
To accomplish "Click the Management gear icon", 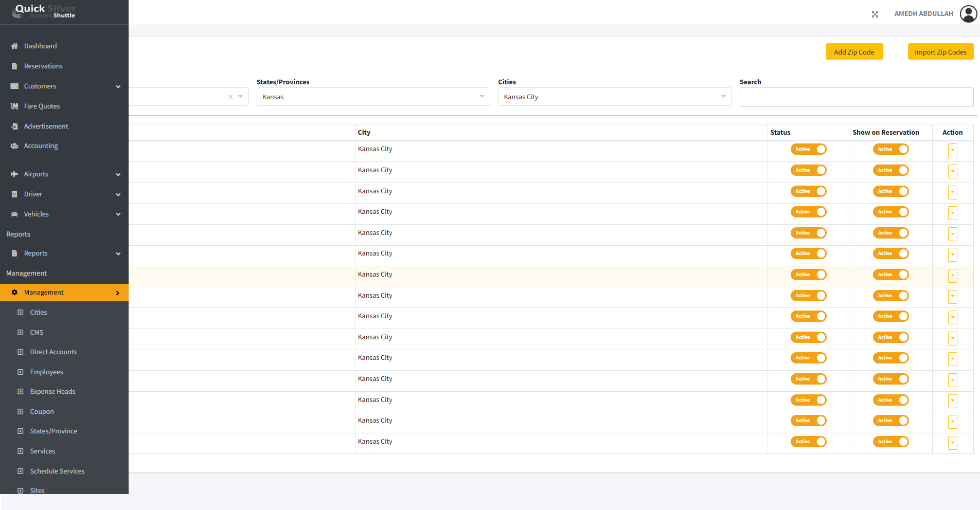I will click(14, 293).
